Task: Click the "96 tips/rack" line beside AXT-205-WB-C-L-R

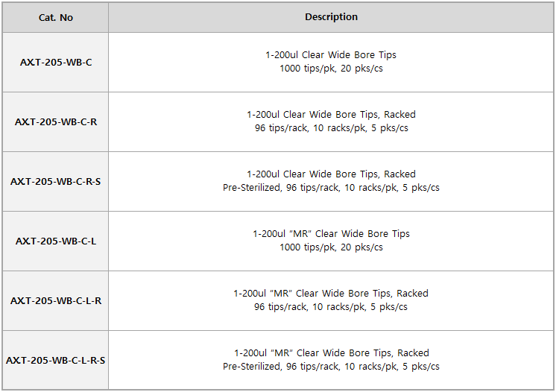Action: click(331, 307)
